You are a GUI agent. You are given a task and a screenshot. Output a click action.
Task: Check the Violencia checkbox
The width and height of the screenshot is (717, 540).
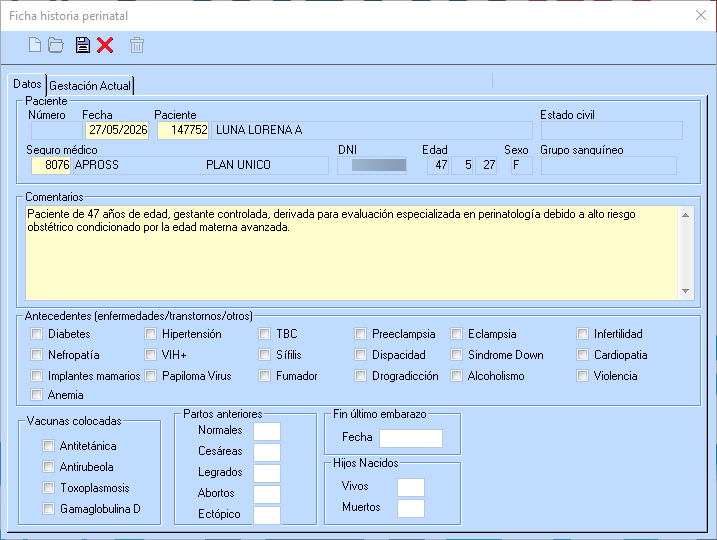(x=582, y=376)
